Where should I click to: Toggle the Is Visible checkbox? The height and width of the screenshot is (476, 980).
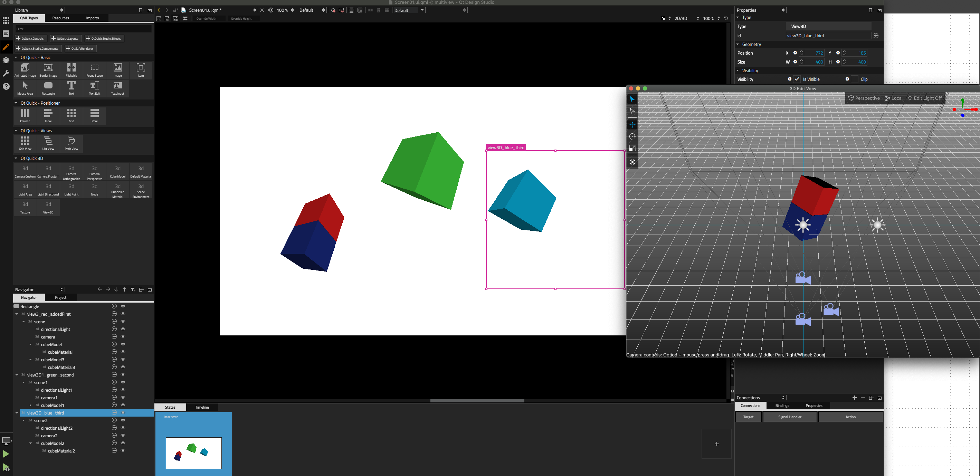pos(797,79)
